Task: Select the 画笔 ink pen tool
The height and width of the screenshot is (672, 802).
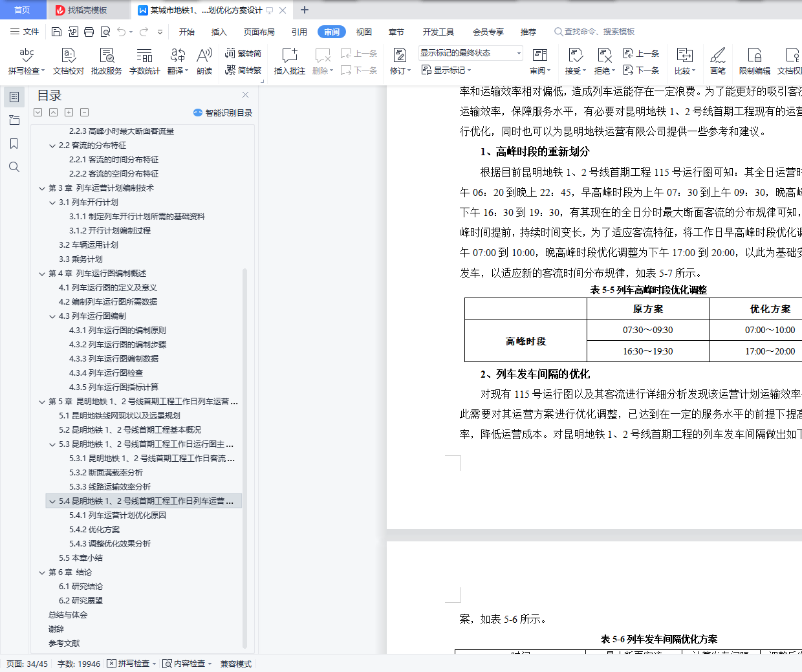Action: click(x=718, y=61)
